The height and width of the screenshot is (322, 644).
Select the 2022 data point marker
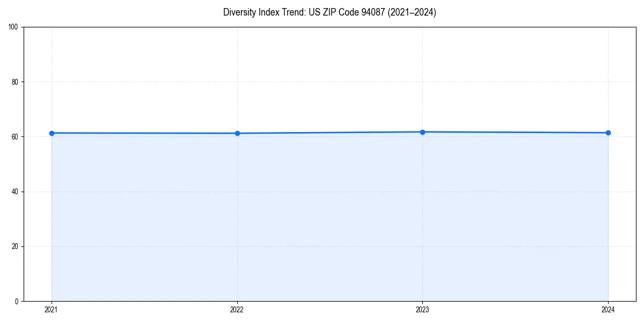tap(237, 133)
